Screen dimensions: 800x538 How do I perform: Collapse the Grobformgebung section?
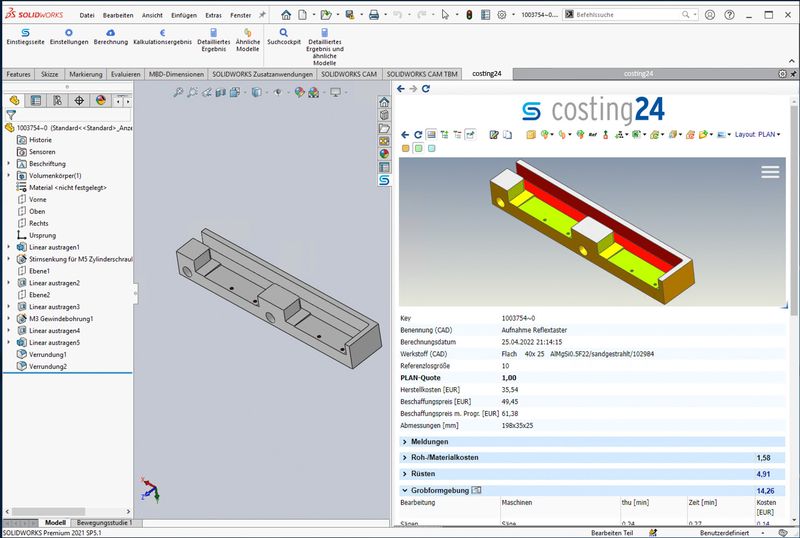tap(405, 490)
